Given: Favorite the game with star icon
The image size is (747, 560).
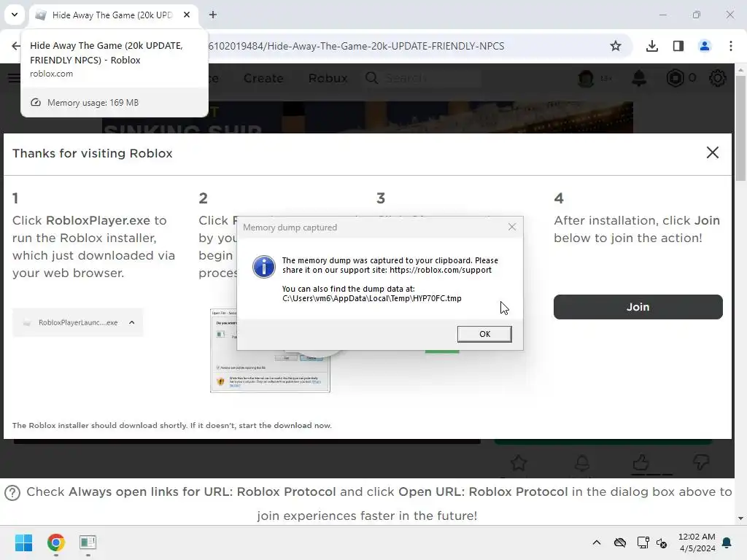Looking at the screenshot, I should (519, 462).
